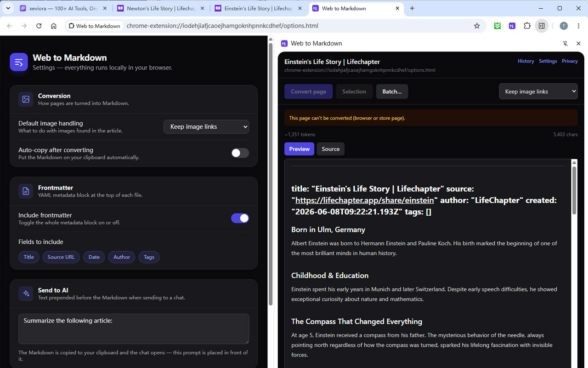588x368 pixels.
Task: Switch to the Source tab
Action: (x=331, y=149)
